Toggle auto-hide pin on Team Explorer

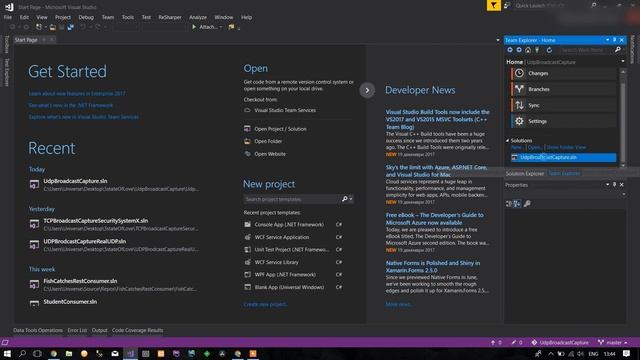click(x=614, y=40)
